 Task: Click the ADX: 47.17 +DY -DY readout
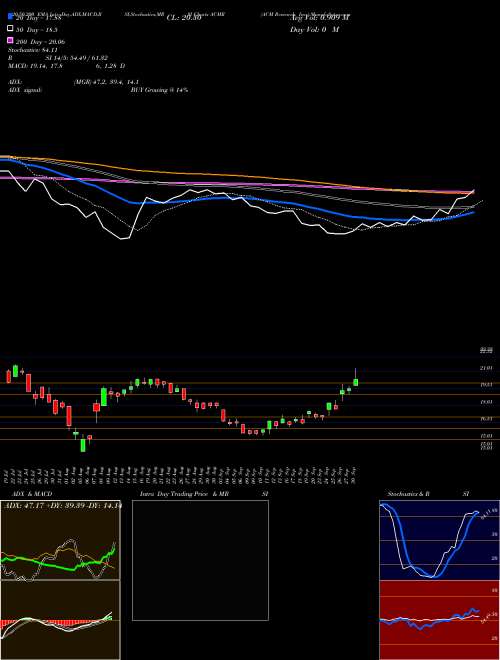[x=63, y=506]
